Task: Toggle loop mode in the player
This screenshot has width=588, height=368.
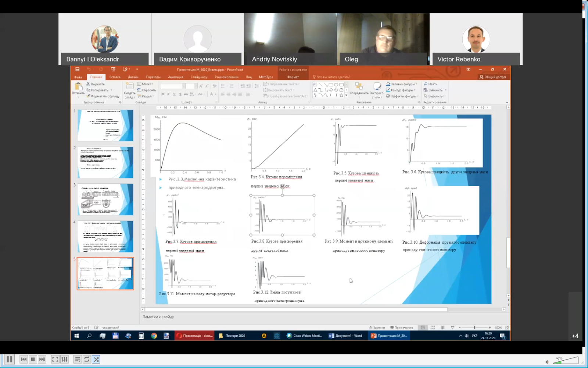Action: (x=87, y=359)
